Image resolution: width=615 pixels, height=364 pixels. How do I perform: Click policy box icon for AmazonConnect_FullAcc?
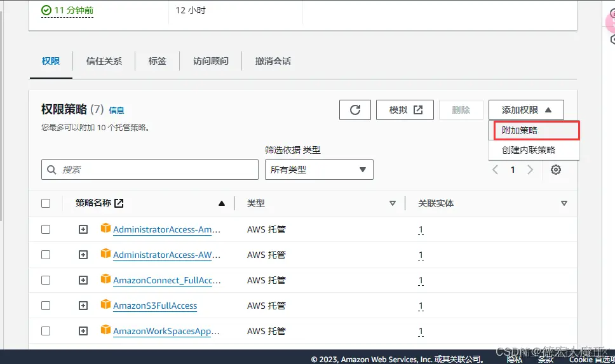click(105, 278)
